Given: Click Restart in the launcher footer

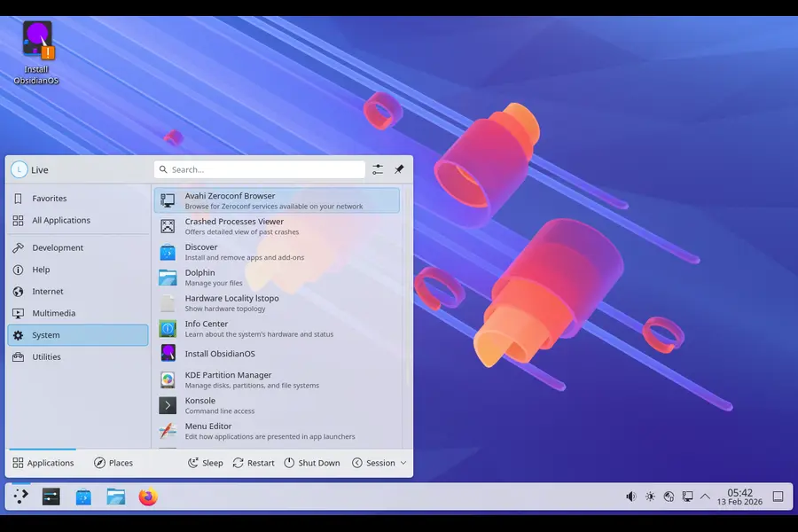Looking at the screenshot, I should (x=254, y=462).
